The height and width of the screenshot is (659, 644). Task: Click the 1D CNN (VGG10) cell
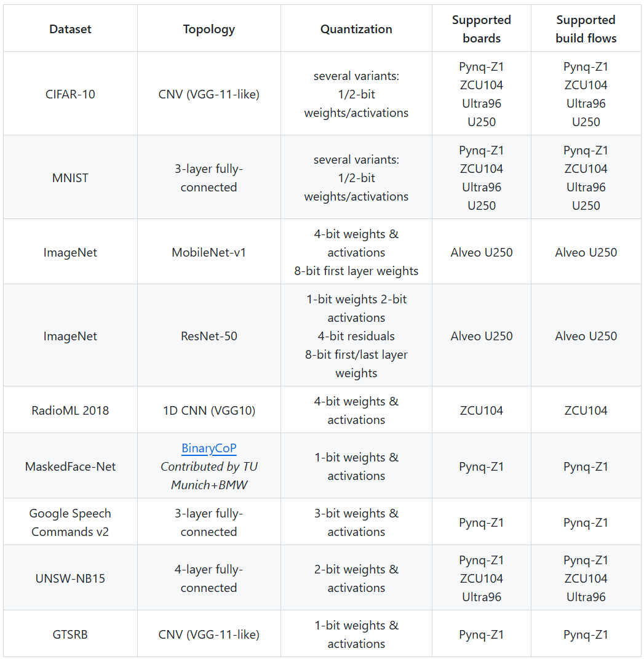pyautogui.click(x=209, y=410)
